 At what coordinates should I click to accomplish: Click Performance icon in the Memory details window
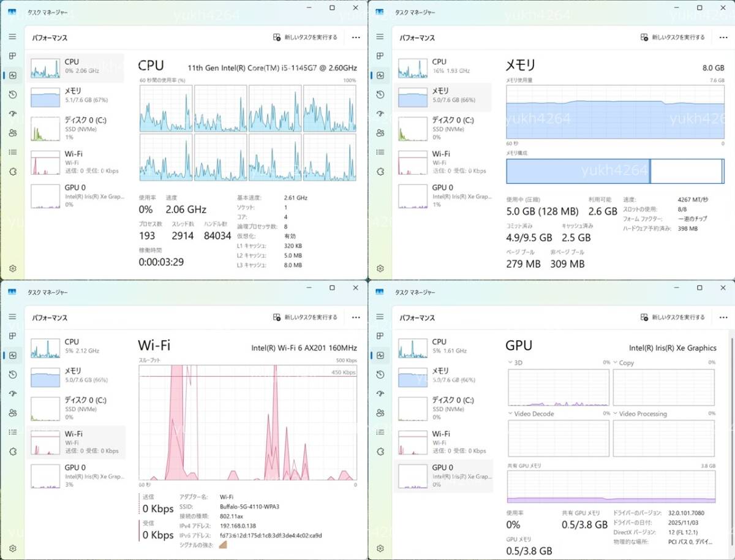[380, 75]
